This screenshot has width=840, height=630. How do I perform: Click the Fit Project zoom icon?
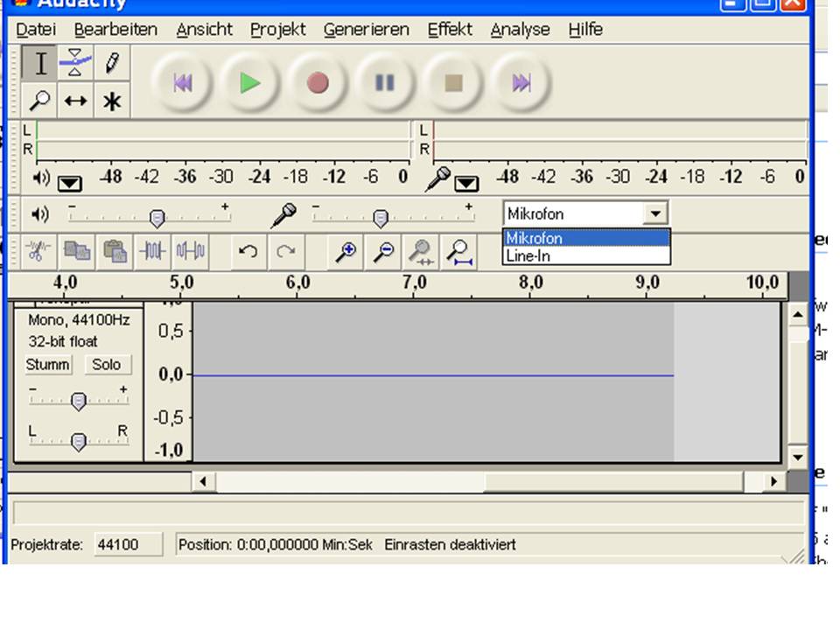[x=459, y=251]
